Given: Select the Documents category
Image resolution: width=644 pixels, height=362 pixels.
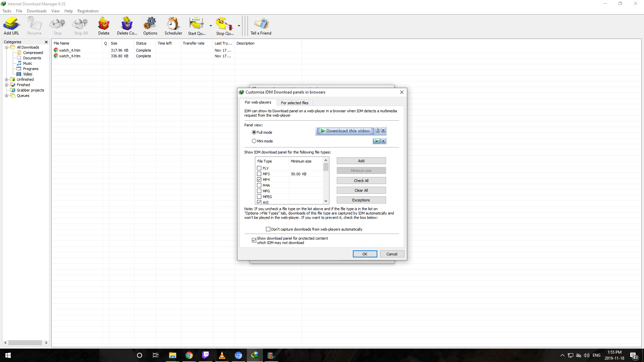Looking at the screenshot, I should [x=32, y=58].
